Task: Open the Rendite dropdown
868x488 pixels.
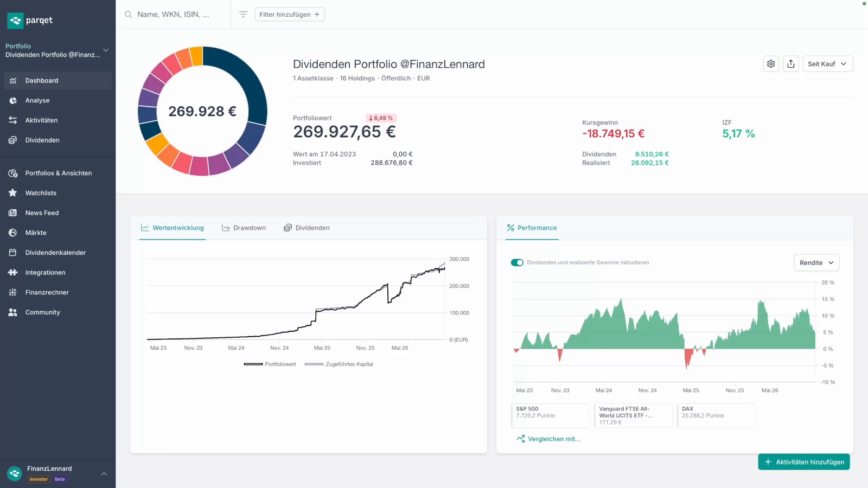Action: click(816, 263)
